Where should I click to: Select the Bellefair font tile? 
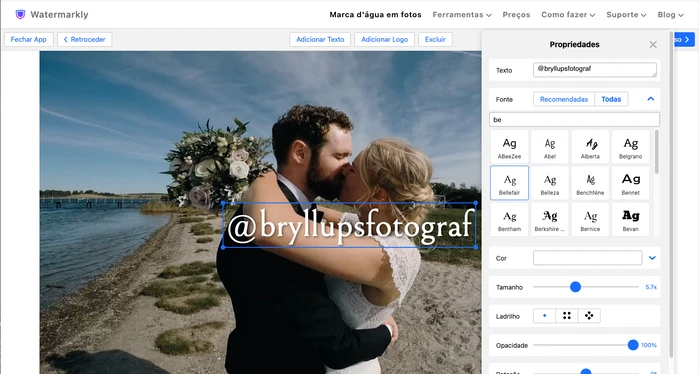click(x=509, y=183)
